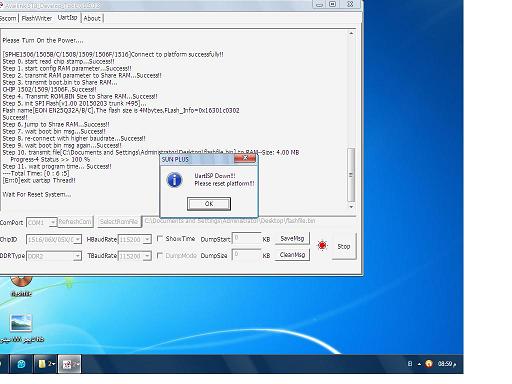Expand the DDRType DDR2 dropdown
This screenshot has height=384, width=512.
point(54,256)
